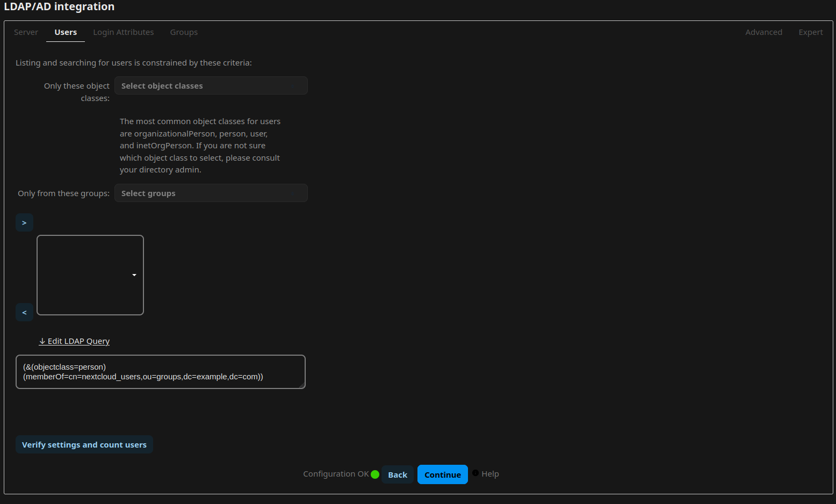Click the "<" arrow button below the group list
The image size is (836, 504).
(x=24, y=312)
